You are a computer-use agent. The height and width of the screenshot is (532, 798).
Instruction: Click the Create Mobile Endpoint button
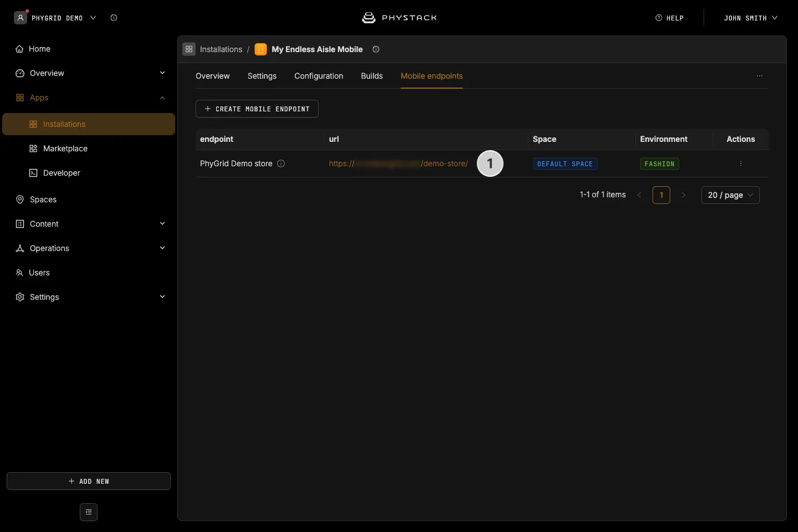(x=257, y=109)
